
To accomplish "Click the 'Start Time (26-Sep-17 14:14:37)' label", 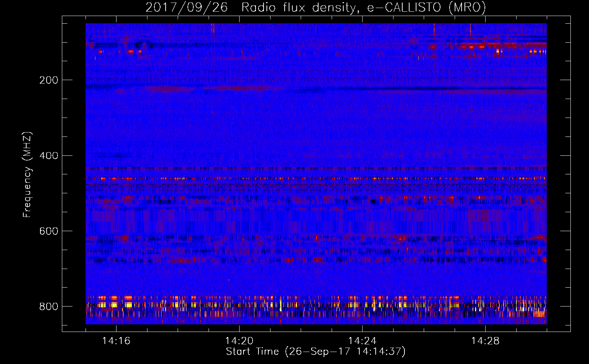I will tap(316, 352).
